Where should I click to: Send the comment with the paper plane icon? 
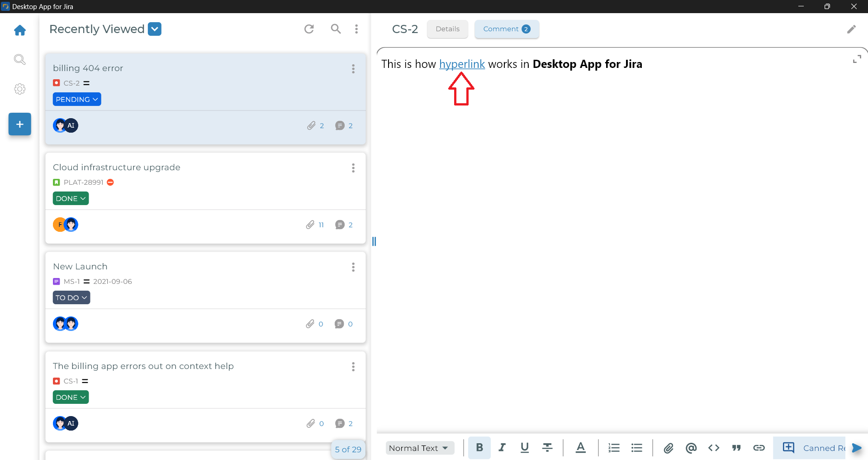click(857, 448)
